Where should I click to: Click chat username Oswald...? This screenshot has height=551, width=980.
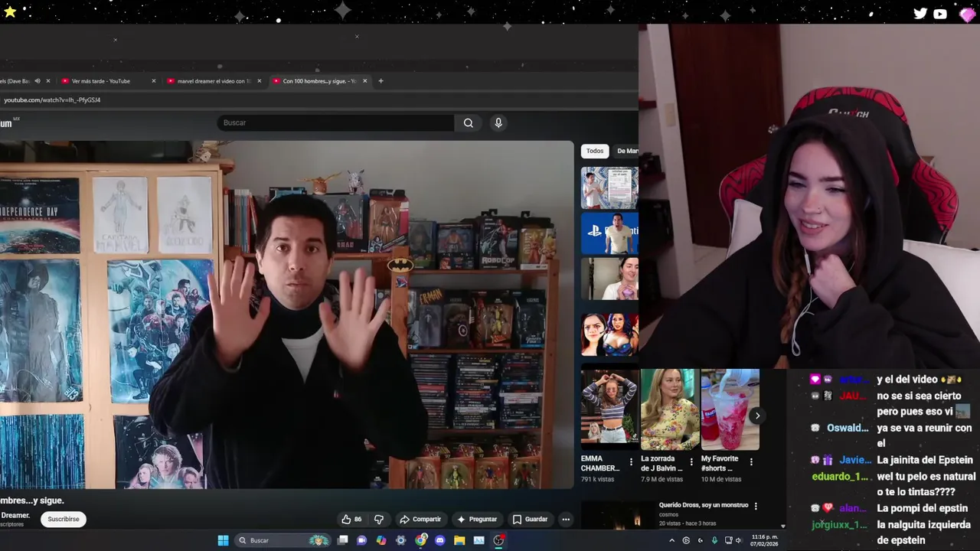(848, 428)
